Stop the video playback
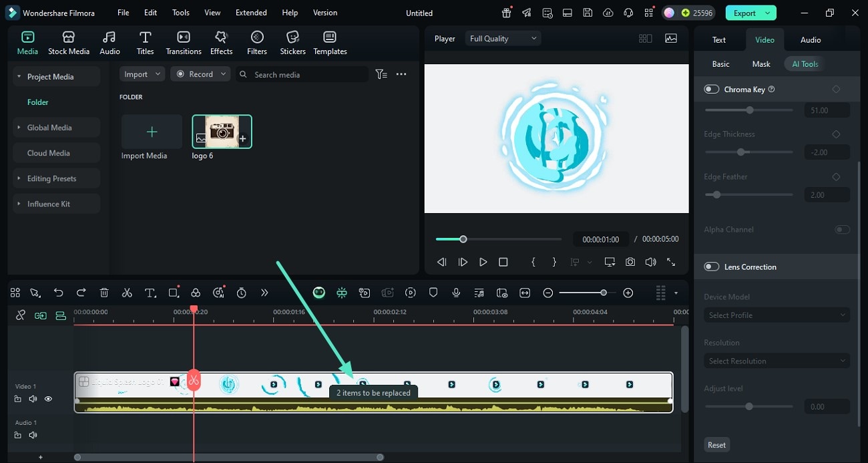This screenshot has height=463, width=868. (503, 263)
